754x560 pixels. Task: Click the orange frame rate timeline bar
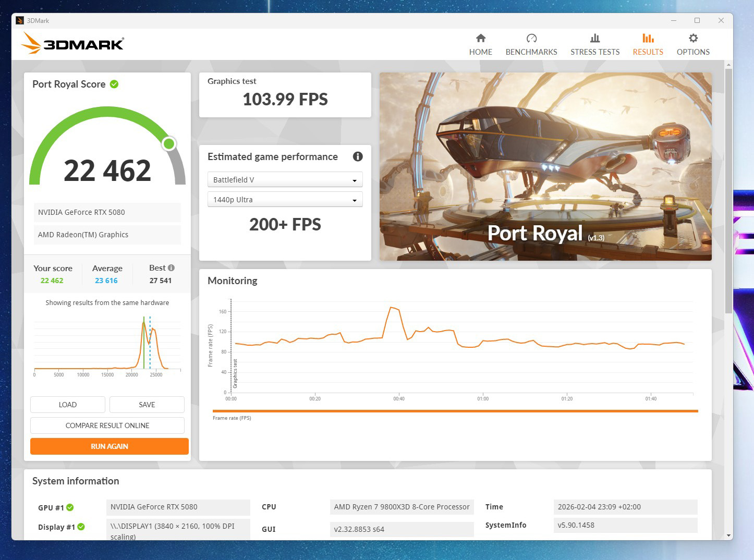(455, 411)
